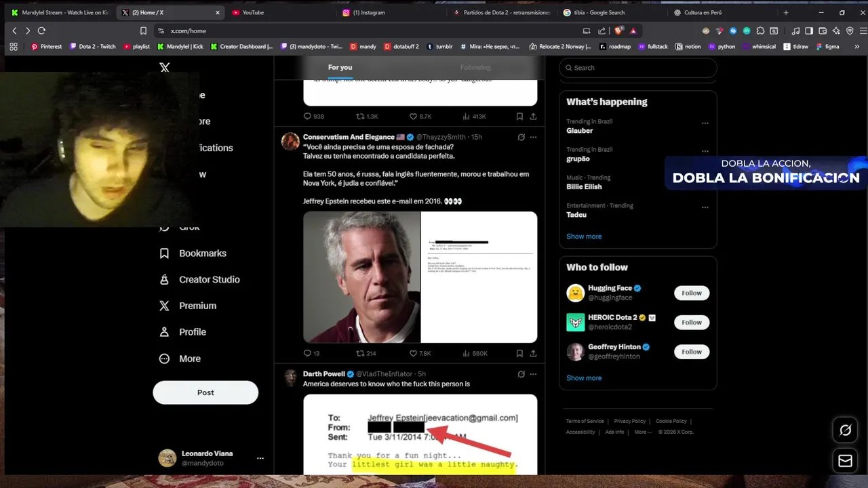Open the Brave Rewards triangle icon
The height and width of the screenshot is (488, 868).
[633, 30]
